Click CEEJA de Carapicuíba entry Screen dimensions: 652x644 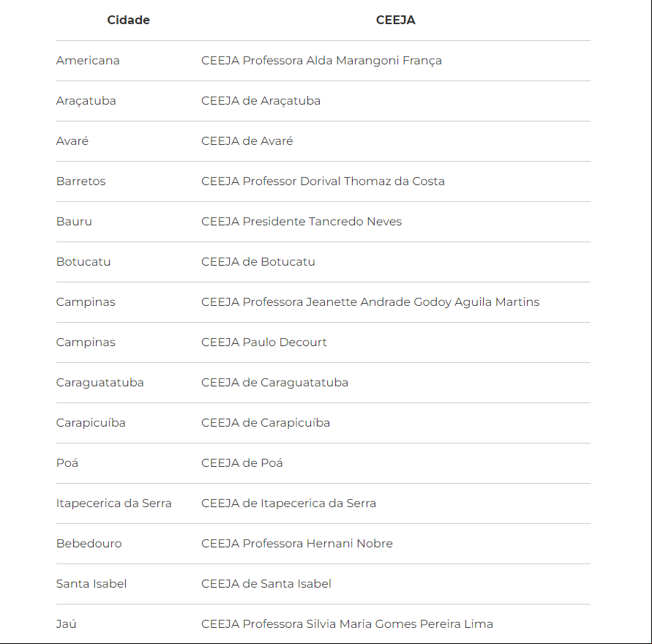266,423
